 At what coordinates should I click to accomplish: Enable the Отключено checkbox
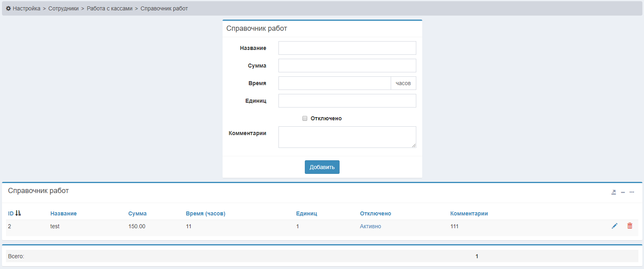305,118
